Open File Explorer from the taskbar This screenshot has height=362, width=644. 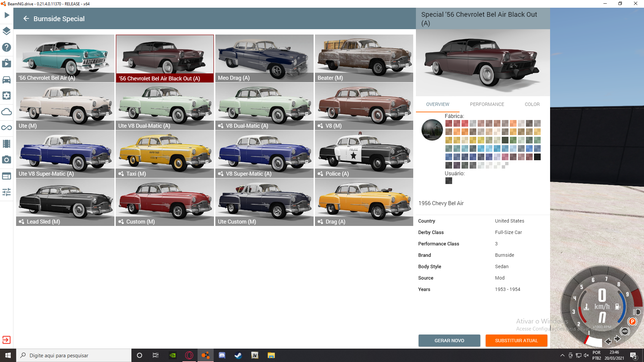(271, 355)
